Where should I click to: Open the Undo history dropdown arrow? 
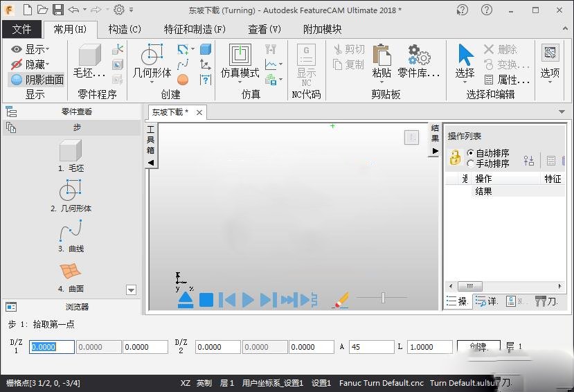tap(84, 10)
